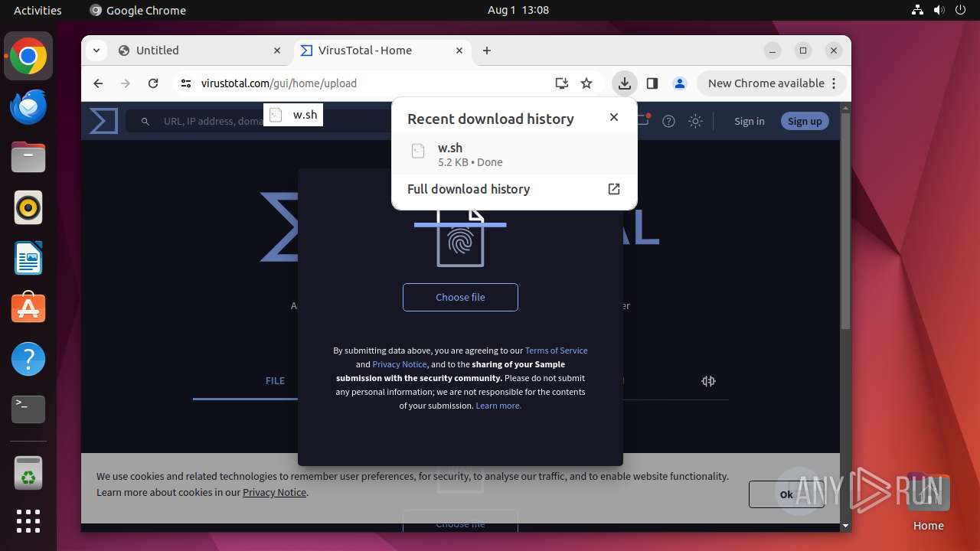Open Chrome profile avatar menu
Image resolution: width=980 pixels, height=551 pixels.
click(x=679, y=83)
